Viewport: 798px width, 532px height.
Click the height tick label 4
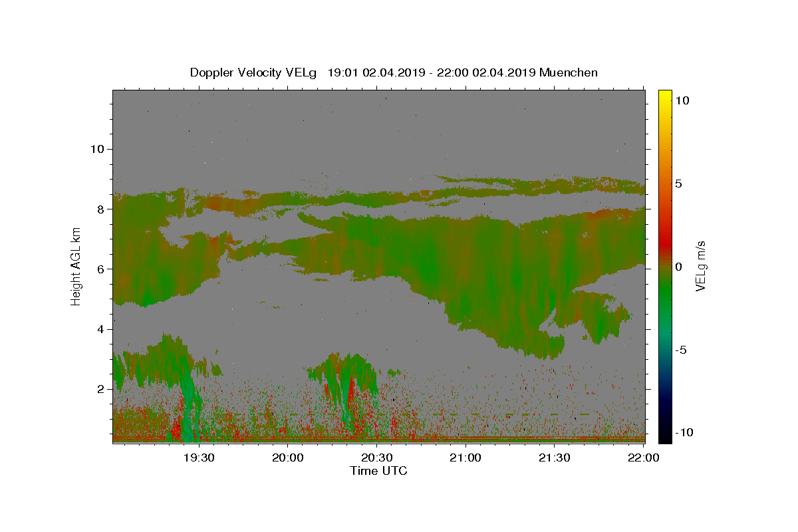100,329
